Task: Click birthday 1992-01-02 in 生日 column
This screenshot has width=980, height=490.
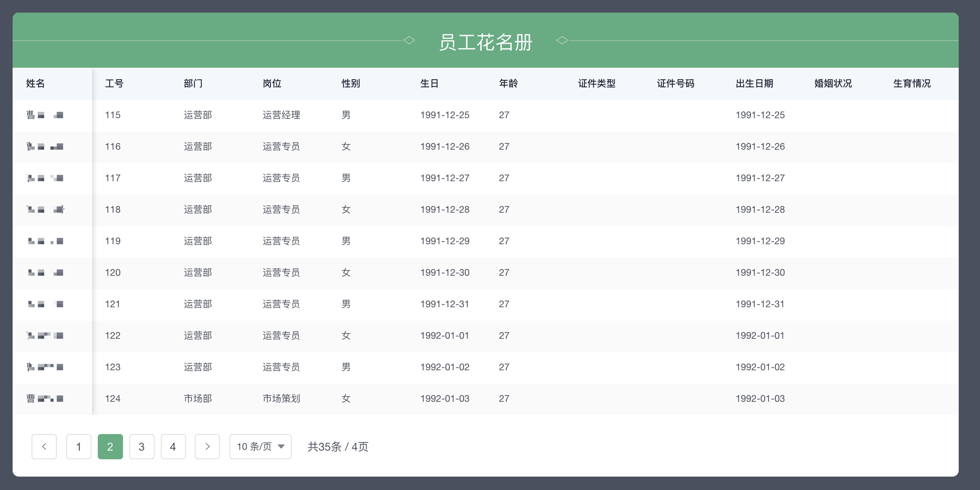Action: [x=445, y=367]
